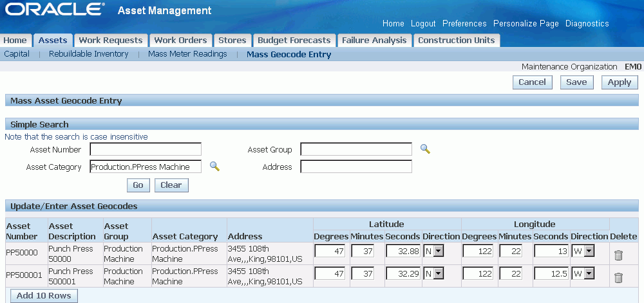The width and height of the screenshot is (644, 303).
Task: Click the Apply button
Action: [620, 82]
